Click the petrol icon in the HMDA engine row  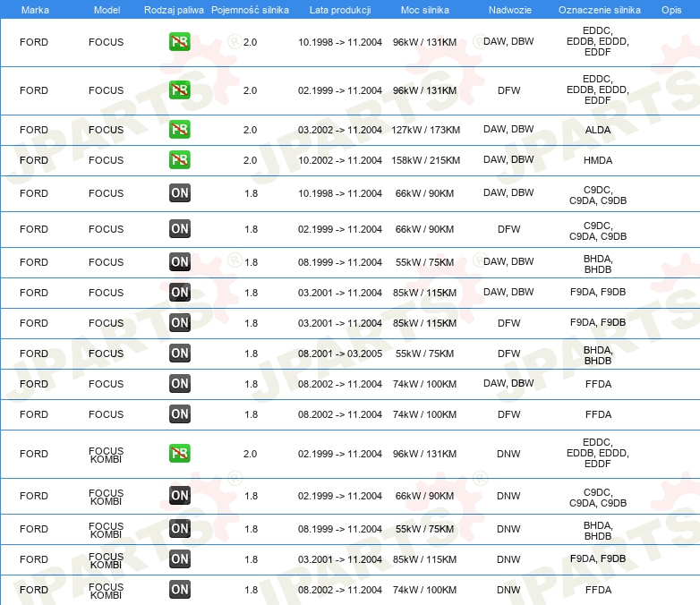tap(179, 160)
